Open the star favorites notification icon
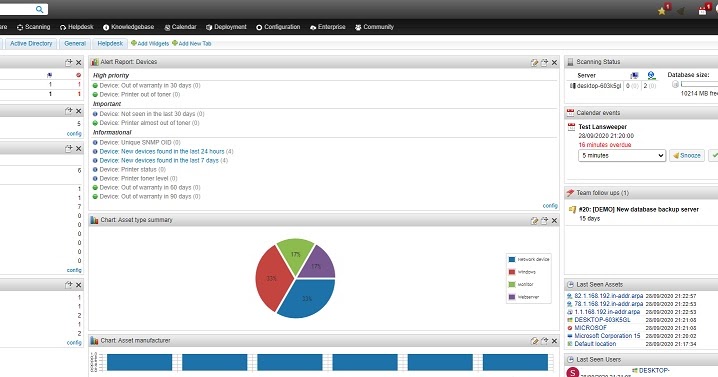Viewport: 718px width, 377px height. coord(663,10)
